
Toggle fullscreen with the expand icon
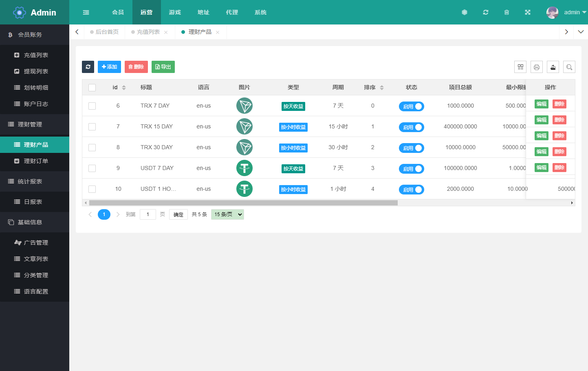click(528, 12)
